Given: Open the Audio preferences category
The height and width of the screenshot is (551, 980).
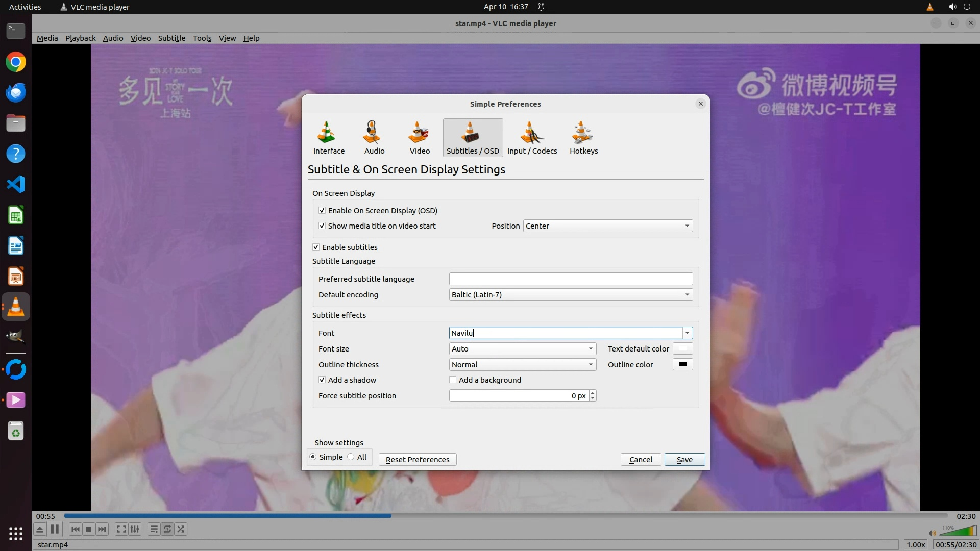Looking at the screenshot, I should 374,138.
